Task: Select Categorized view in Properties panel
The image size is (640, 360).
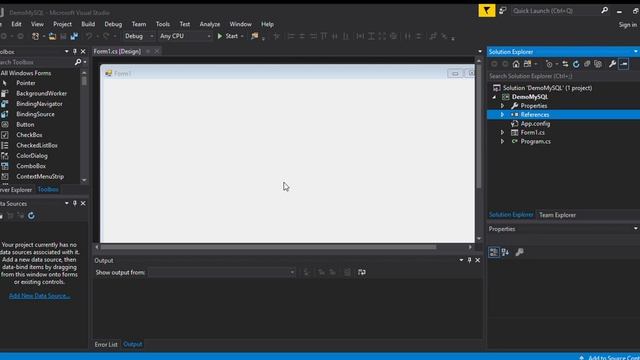Action: [493, 252]
